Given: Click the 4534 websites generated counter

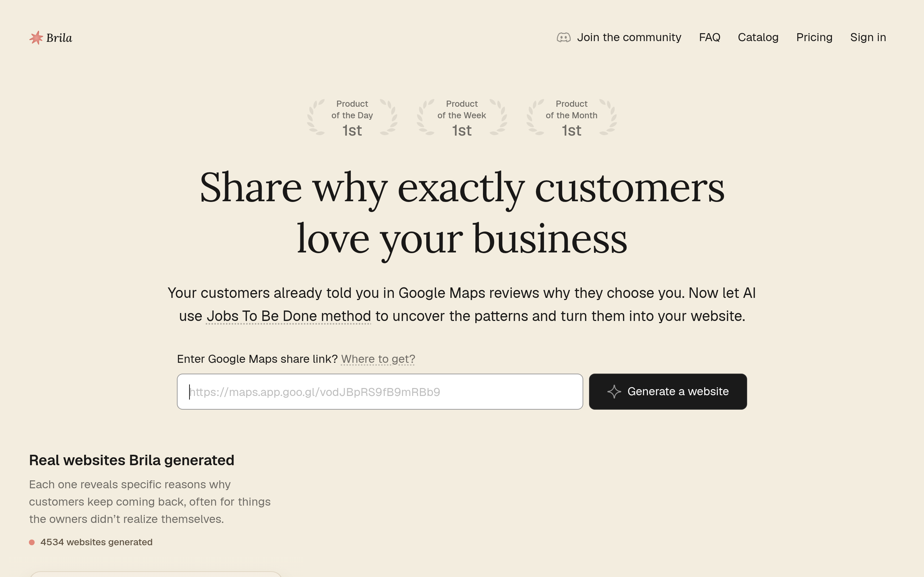Looking at the screenshot, I should pos(96,542).
